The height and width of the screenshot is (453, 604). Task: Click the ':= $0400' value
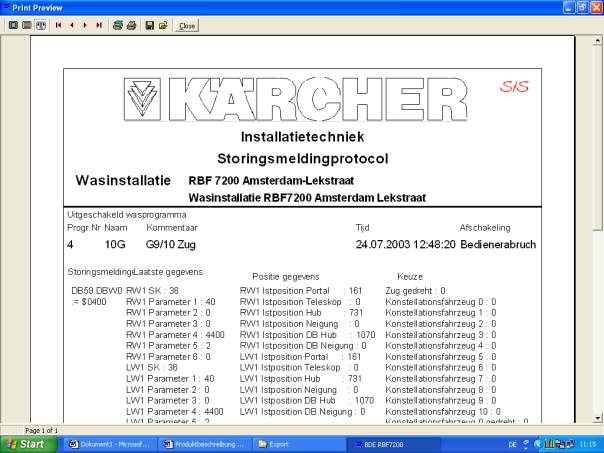tap(89, 302)
